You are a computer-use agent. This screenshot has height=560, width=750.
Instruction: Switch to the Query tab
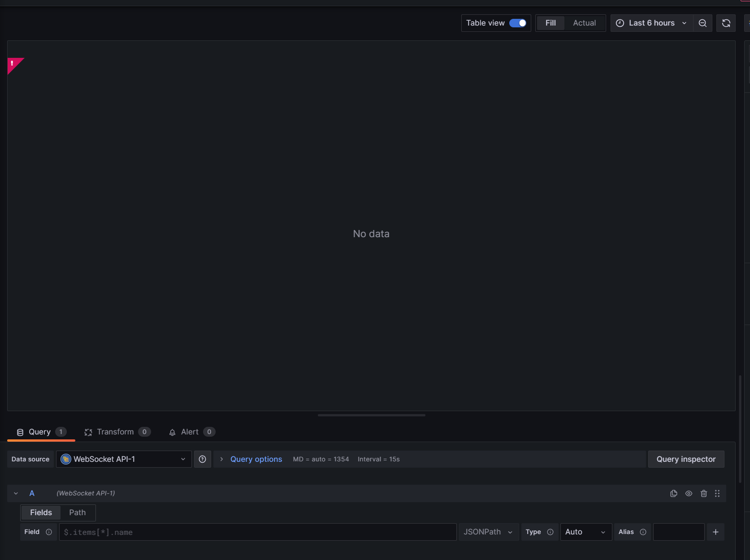tap(41, 432)
